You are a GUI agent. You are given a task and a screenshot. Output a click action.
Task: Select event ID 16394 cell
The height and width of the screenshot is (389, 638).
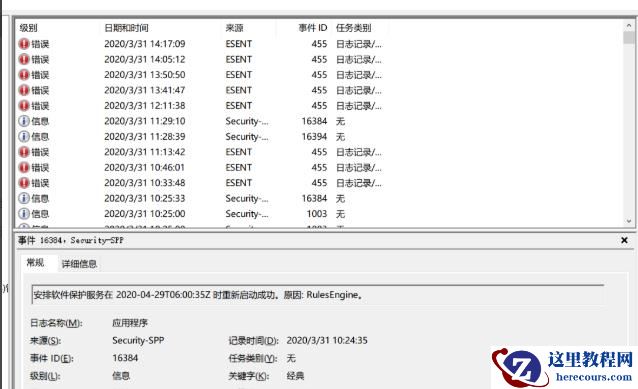pos(314,137)
